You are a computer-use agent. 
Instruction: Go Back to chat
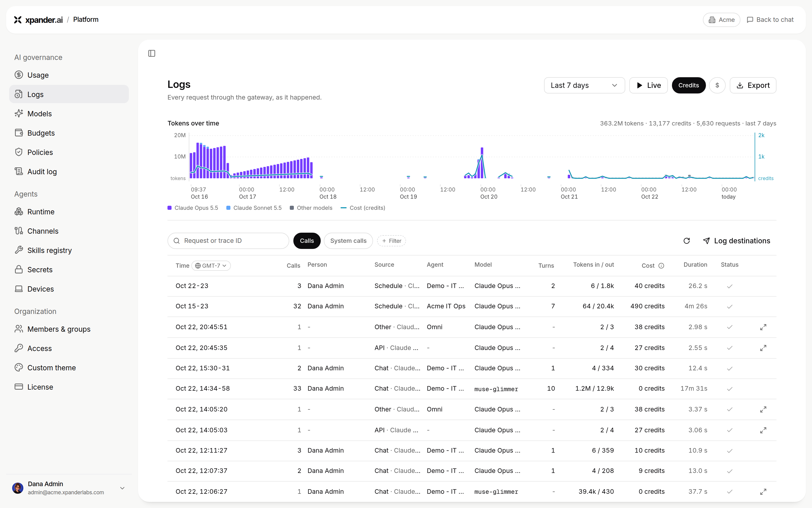click(770, 20)
